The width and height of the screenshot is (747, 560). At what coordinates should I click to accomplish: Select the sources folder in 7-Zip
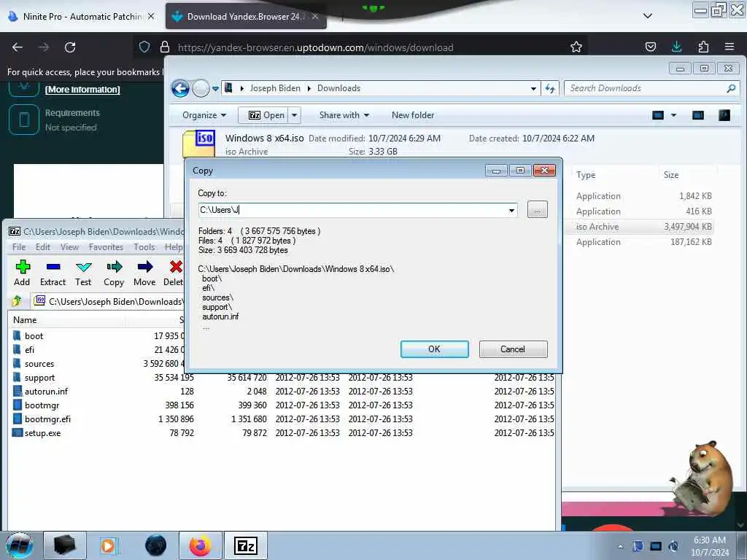click(39, 364)
